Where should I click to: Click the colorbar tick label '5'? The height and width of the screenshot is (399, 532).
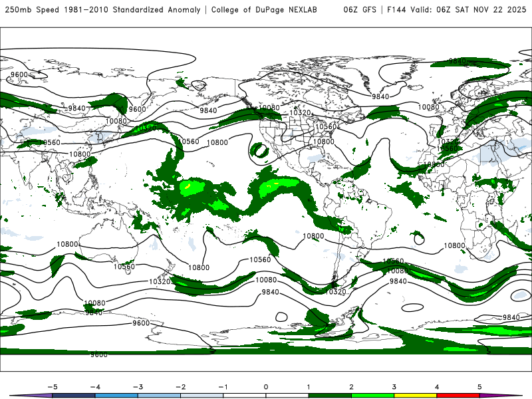(479, 387)
